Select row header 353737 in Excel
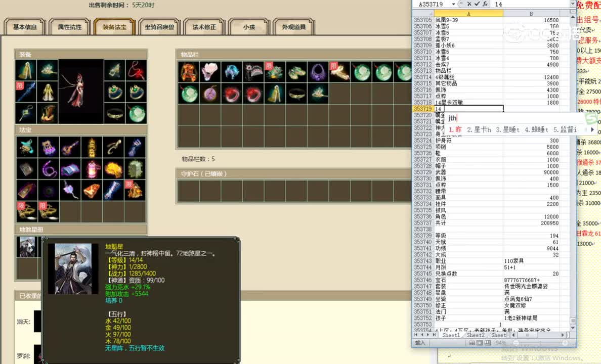This screenshot has height=364, width=601. click(423, 223)
